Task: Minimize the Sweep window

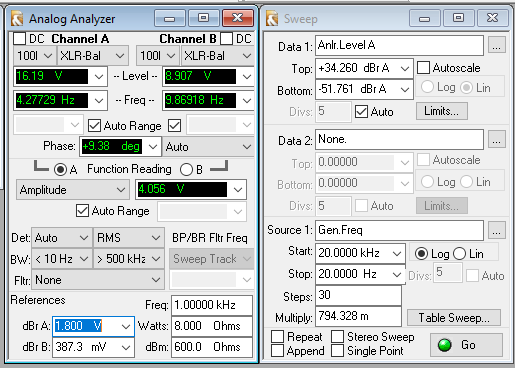Action: pyautogui.click(x=424, y=18)
